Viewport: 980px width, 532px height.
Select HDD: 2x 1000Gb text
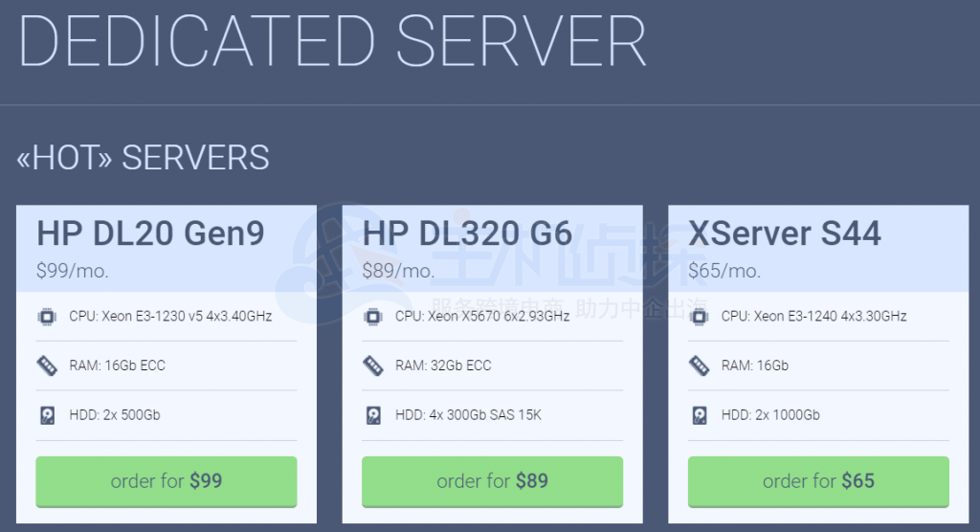coord(770,415)
